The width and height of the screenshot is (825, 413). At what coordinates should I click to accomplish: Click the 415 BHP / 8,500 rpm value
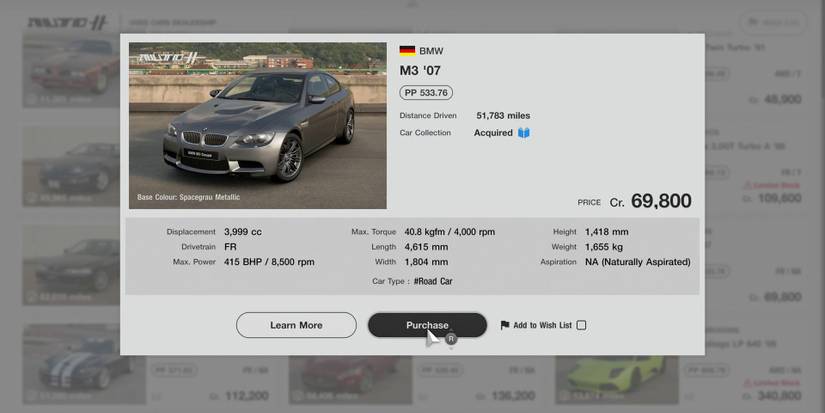[x=269, y=261]
